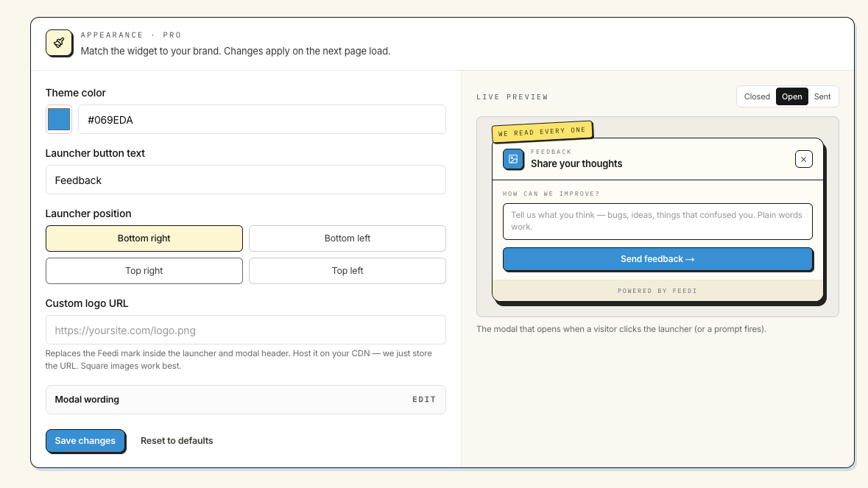Click Send feedback button in preview
The height and width of the screenshot is (488, 868).
click(x=657, y=259)
